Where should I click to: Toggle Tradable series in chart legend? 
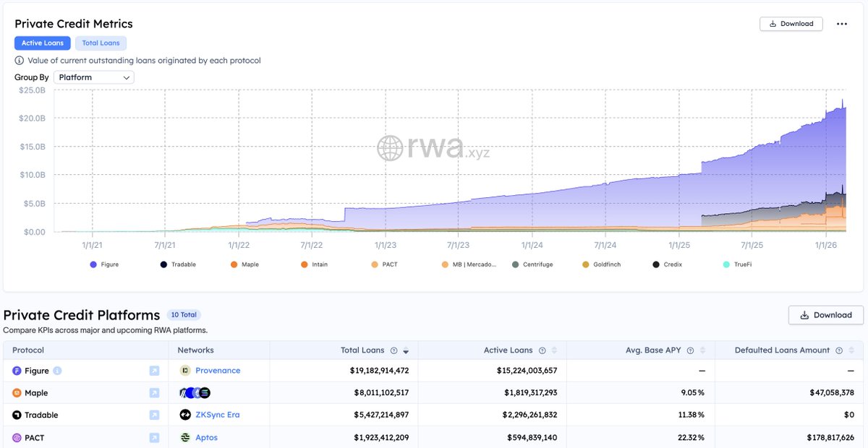pyautogui.click(x=178, y=264)
